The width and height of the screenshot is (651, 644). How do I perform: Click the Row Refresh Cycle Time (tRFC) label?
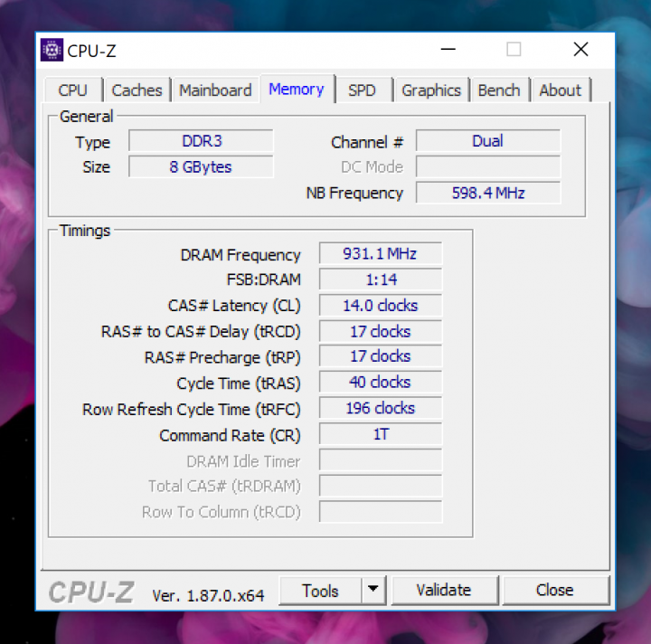click(x=192, y=410)
